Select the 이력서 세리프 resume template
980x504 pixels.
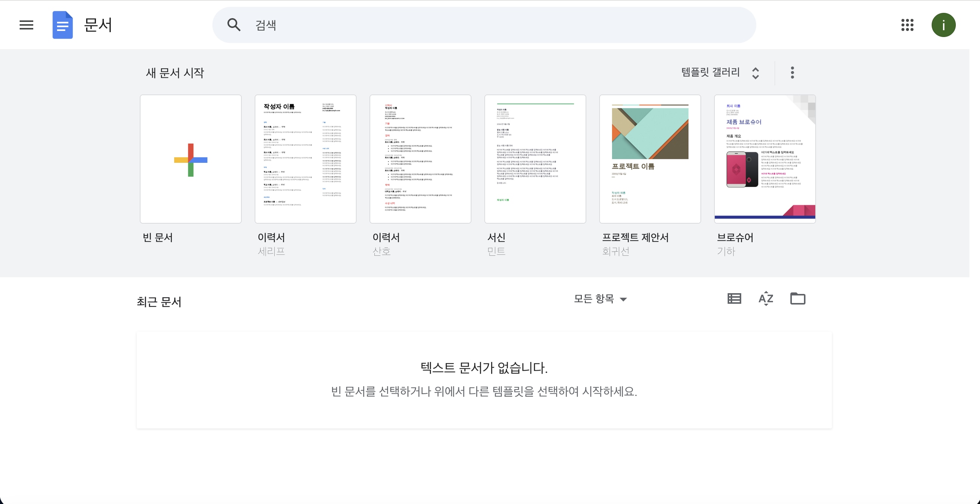click(x=305, y=159)
